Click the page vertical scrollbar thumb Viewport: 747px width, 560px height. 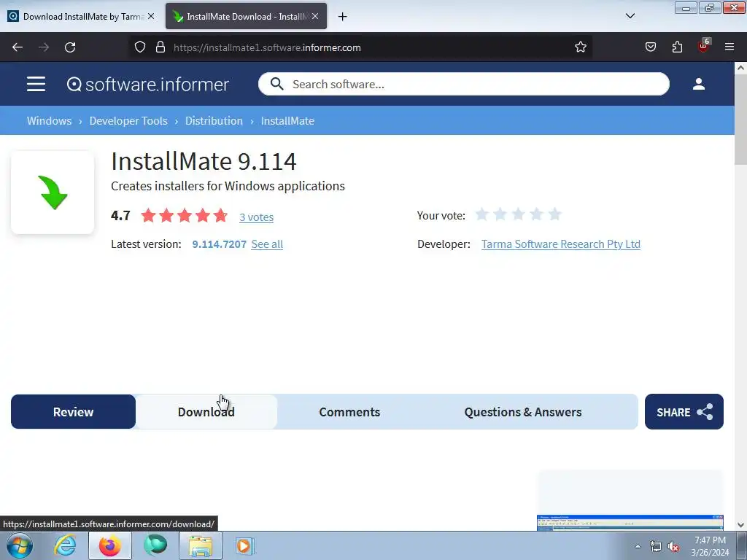(x=740, y=119)
